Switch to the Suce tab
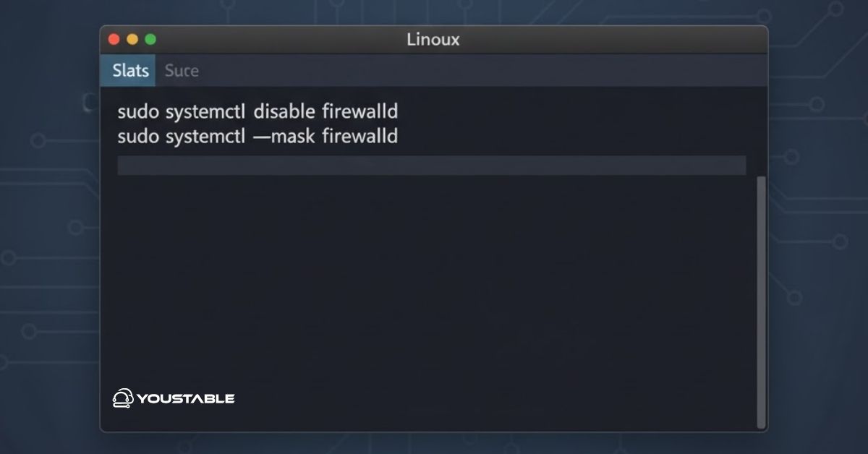The width and height of the screenshot is (868, 454). (x=182, y=71)
